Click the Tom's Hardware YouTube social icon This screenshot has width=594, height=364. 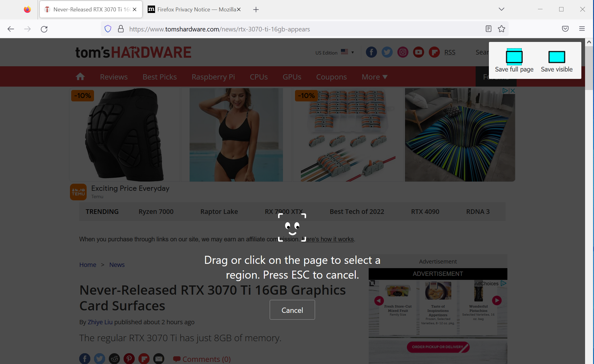coord(418,52)
